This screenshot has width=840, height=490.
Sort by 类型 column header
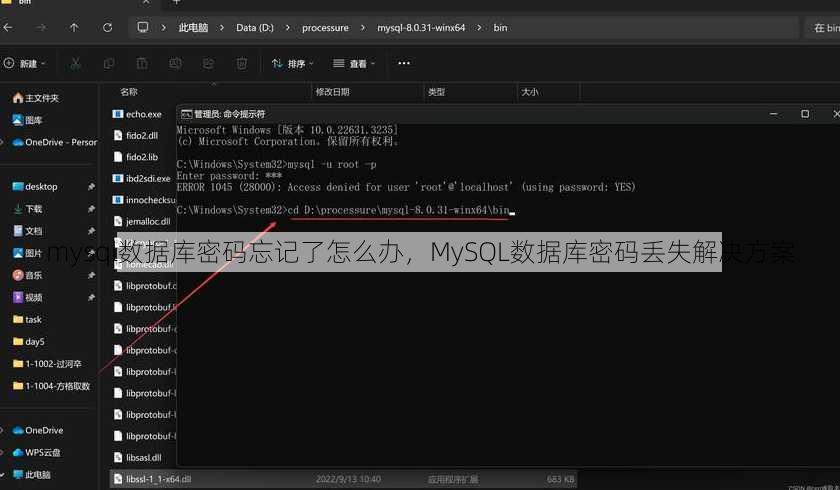pyautogui.click(x=436, y=92)
